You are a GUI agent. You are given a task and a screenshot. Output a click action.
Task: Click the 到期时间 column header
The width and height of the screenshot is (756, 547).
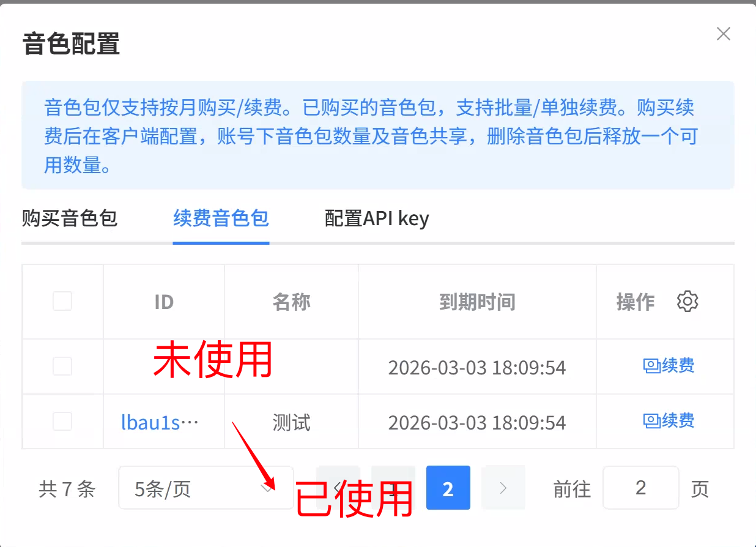[x=477, y=302]
